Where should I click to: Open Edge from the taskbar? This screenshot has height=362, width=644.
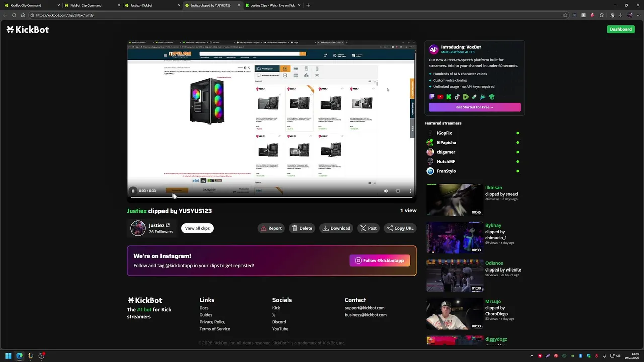(x=19, y=356)
